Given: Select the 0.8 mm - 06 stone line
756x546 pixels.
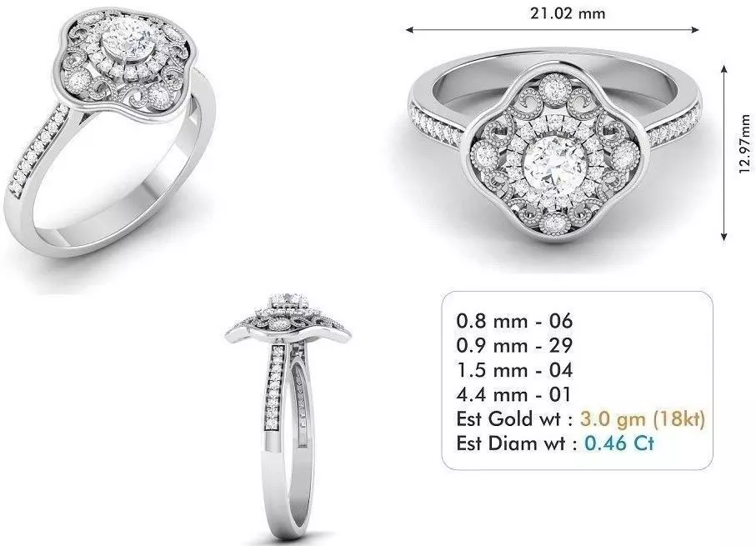Looking at the screenshot, I should [514, 321].
